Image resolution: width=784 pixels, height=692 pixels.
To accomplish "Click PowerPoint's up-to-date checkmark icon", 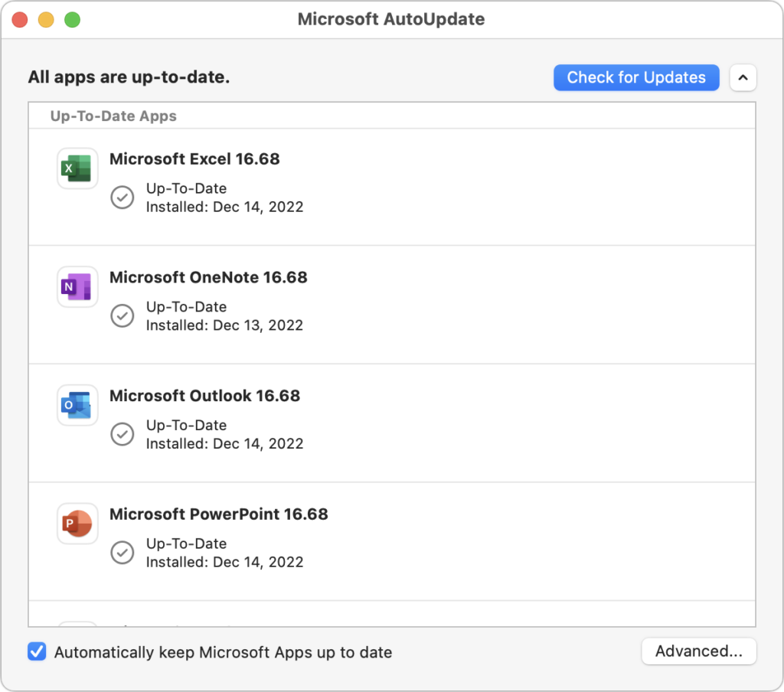I will point(122,553).
